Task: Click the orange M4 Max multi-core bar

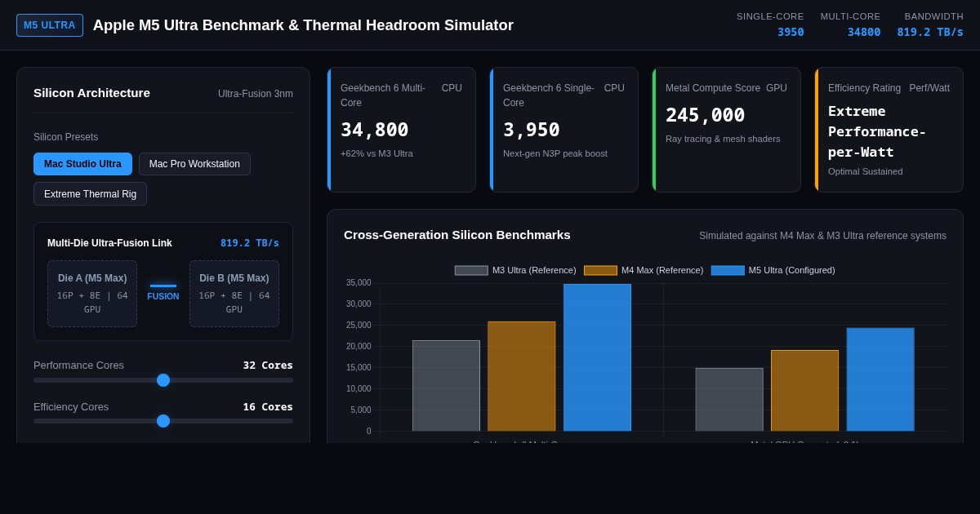Action: [522, 376]
